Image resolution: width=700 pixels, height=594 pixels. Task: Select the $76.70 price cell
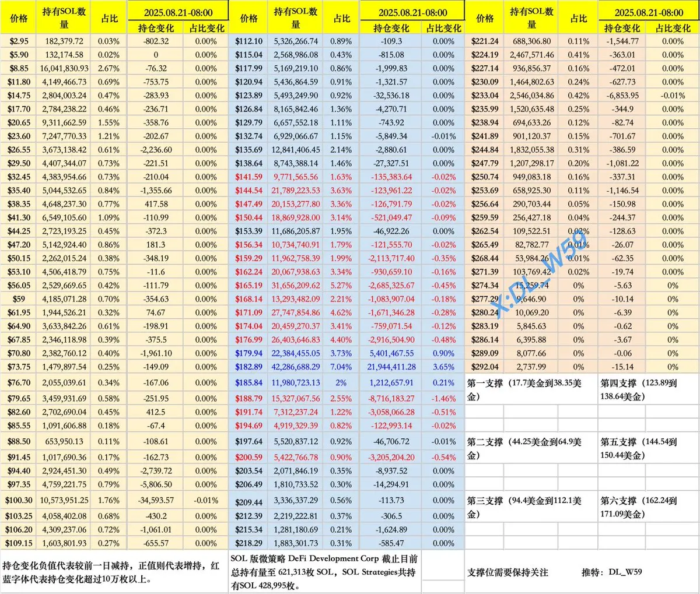coord(19,383)
